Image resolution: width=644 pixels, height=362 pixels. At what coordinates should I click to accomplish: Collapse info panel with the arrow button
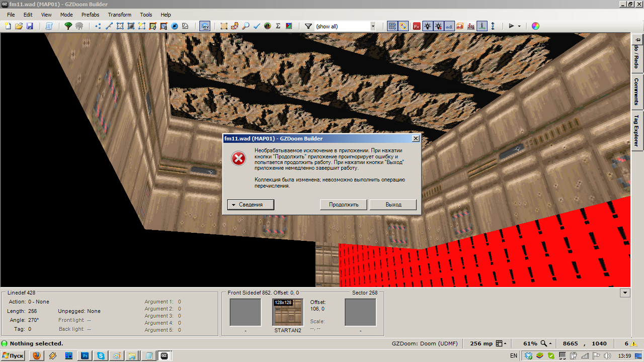pos(625,293)
